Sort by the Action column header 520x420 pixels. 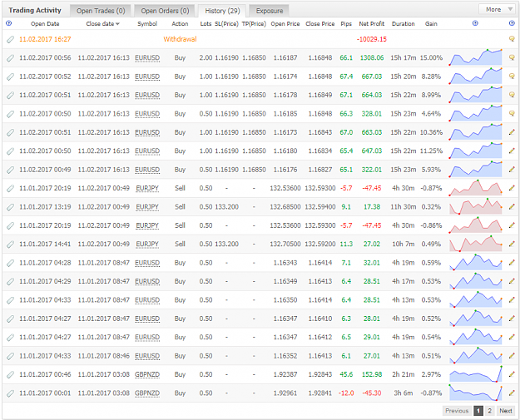point(180,23)
